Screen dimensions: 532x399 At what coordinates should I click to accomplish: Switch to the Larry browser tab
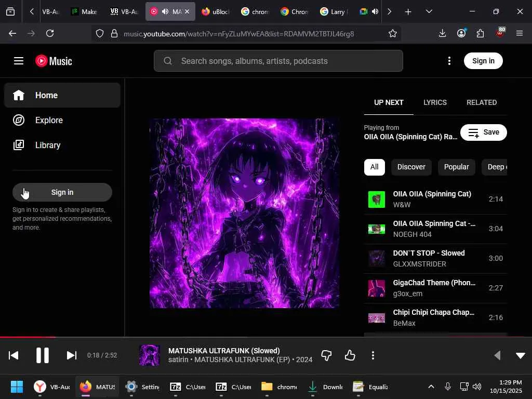pyautogui.click(x=334, y=11)
